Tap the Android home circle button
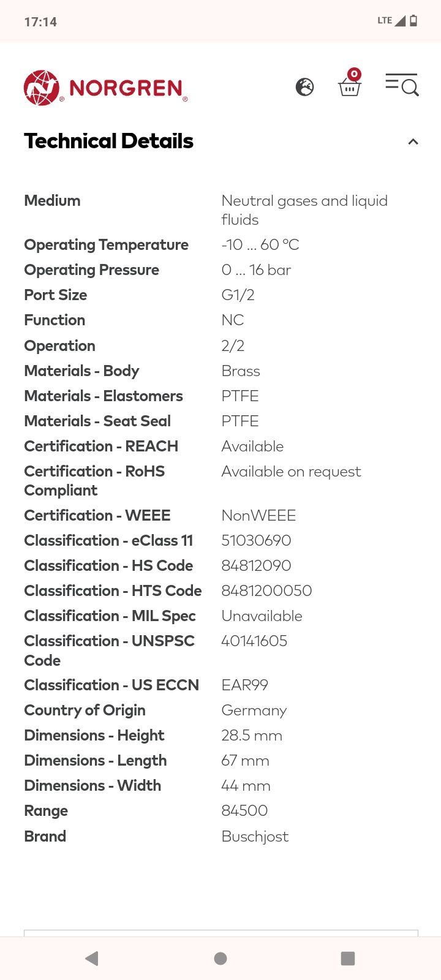Viewport: 441px width, 980px height. pos(221,959)
